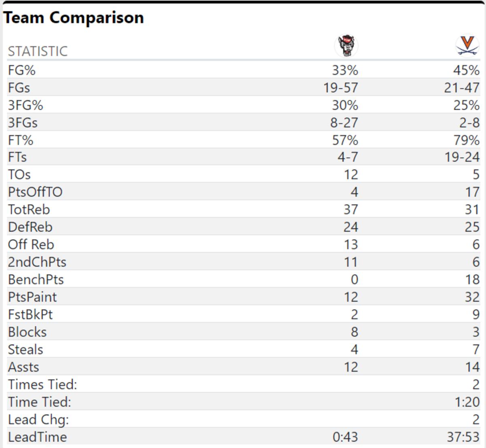Select the STATISTIC column header
Screen dimensions: 486x448
[38, 51]
